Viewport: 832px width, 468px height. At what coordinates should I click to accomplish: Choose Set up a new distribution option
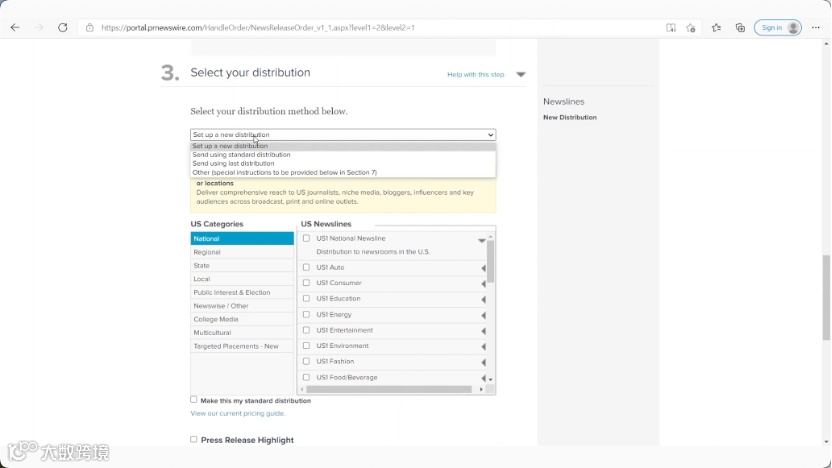[x=343, y=146]
